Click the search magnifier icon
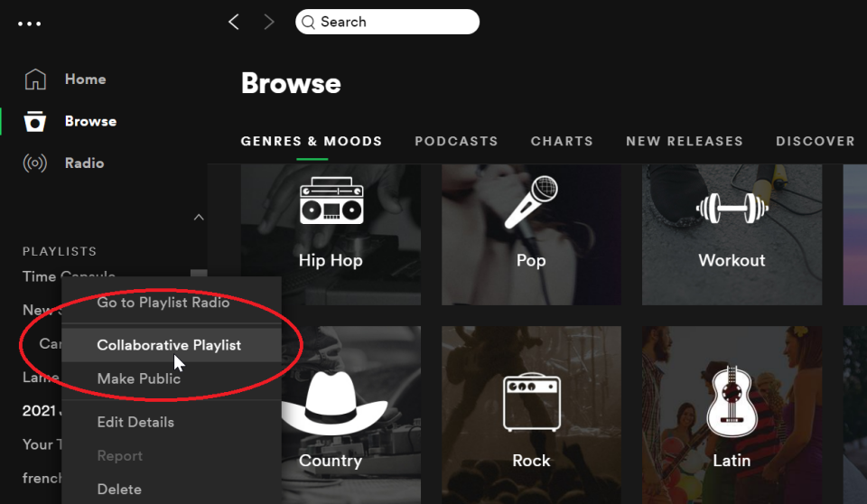 tap(309, 23)
